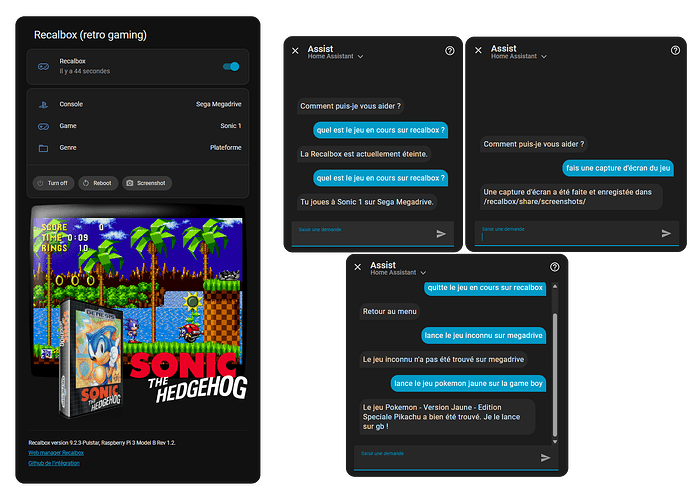Click the Sonic the Hedgehog game image
The height and width of the screenshot is (493, 690).
coord(138,312)
